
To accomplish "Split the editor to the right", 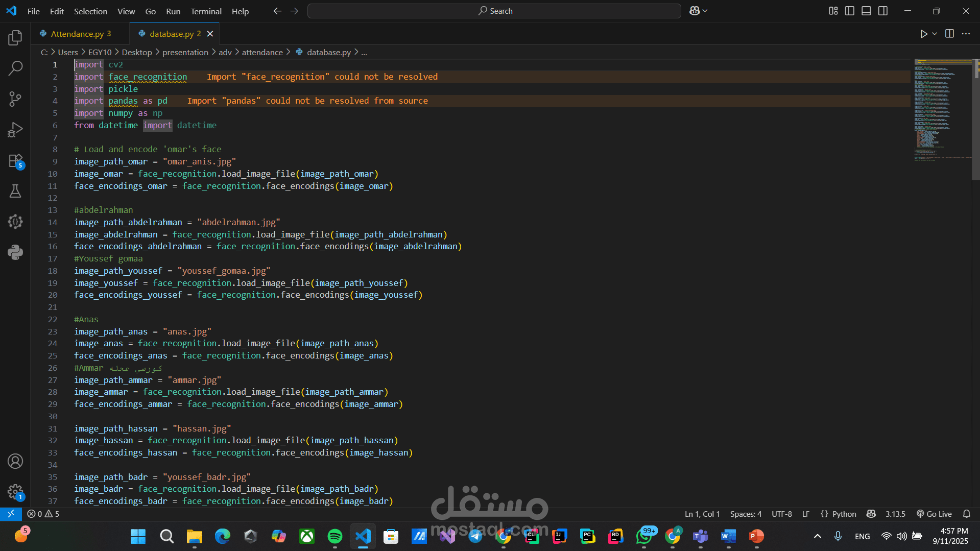I will (x=949, y=34).
